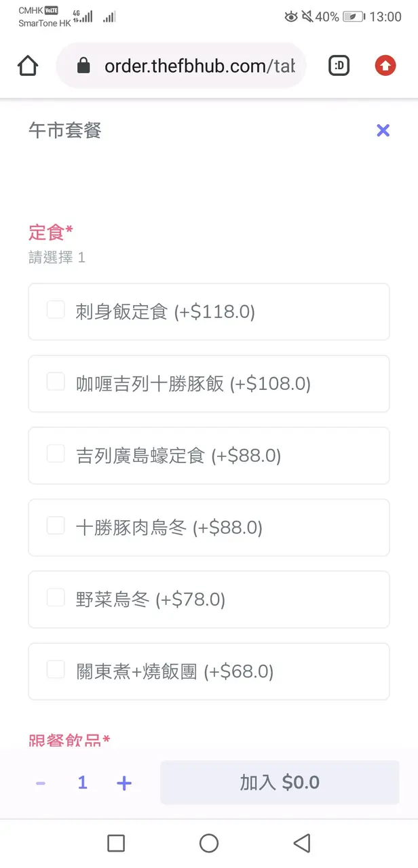
Task: Tap the red browser update arrow icon
Action: [x=385, y=66]
